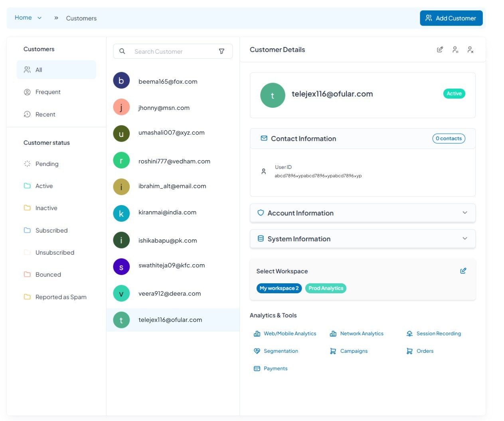Click the Add Customer button
This screenshot has height=421, width=504.
451,18
